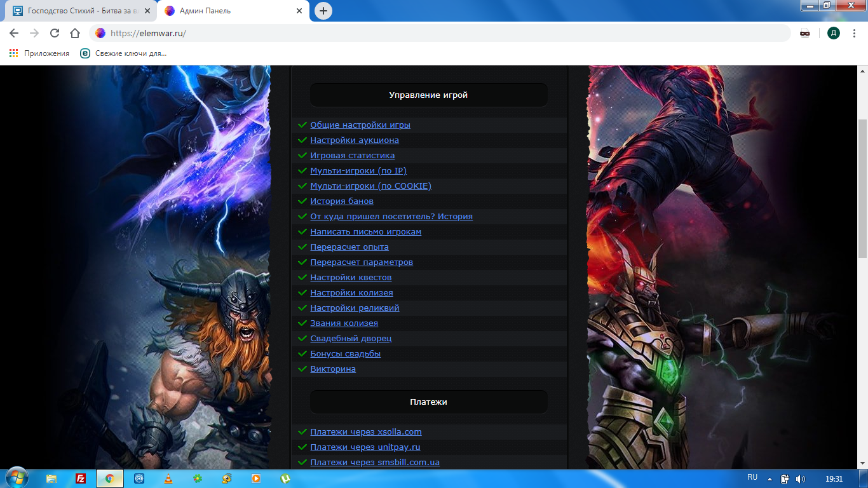Open File Explorer from the taskbar
The image size is (868, 488).
[x=51, y=478]
